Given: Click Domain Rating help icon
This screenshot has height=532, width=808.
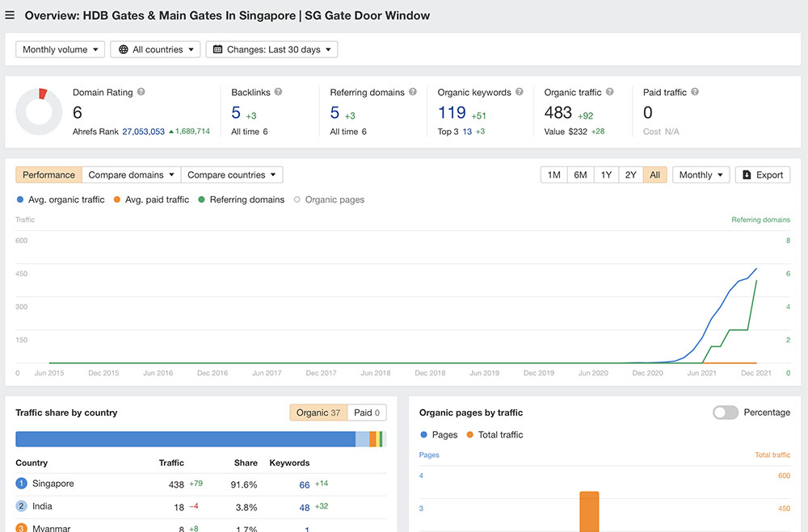Looking at the screenshot, I should point(141,92).
